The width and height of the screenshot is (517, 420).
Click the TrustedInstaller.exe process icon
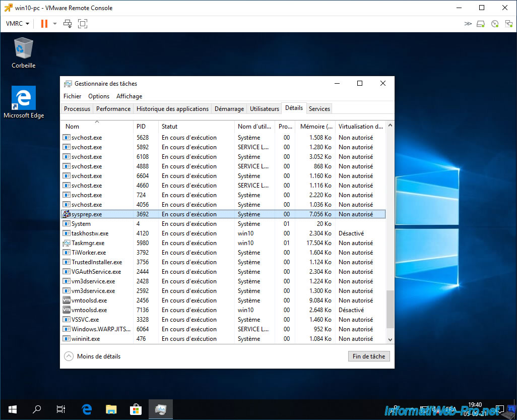(67, 262)
